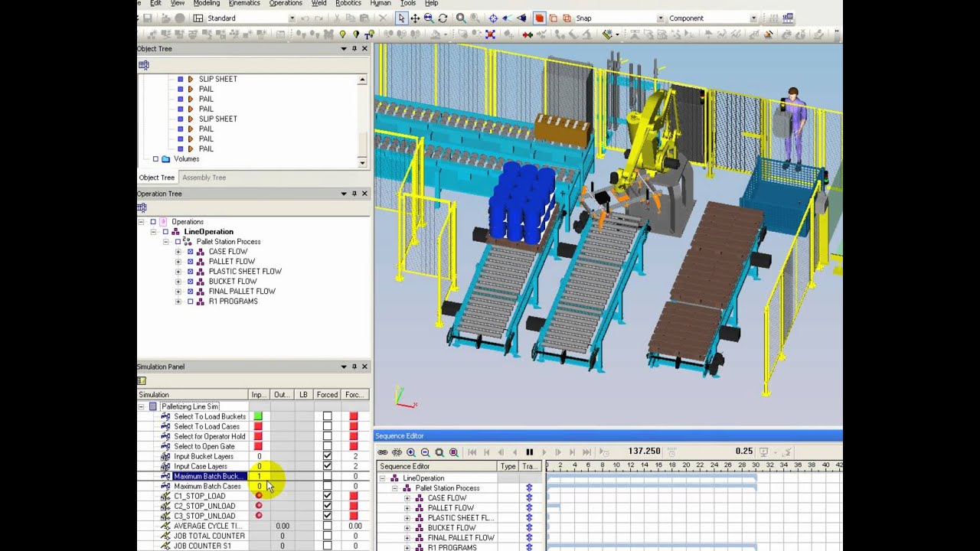Toggle Forced checkbox for Select for Operator Hold
980x551 pixels.
pyautogui.click(x=328, y=436)
